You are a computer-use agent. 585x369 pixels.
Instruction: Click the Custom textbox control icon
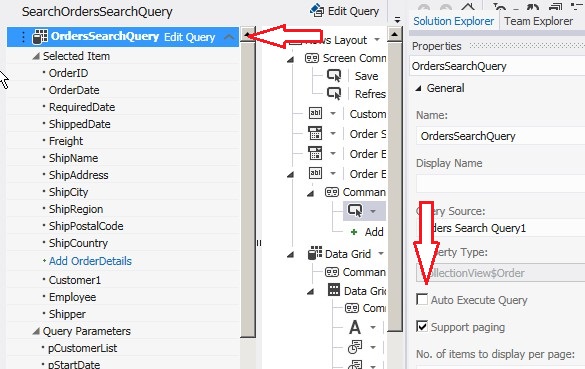315,113
